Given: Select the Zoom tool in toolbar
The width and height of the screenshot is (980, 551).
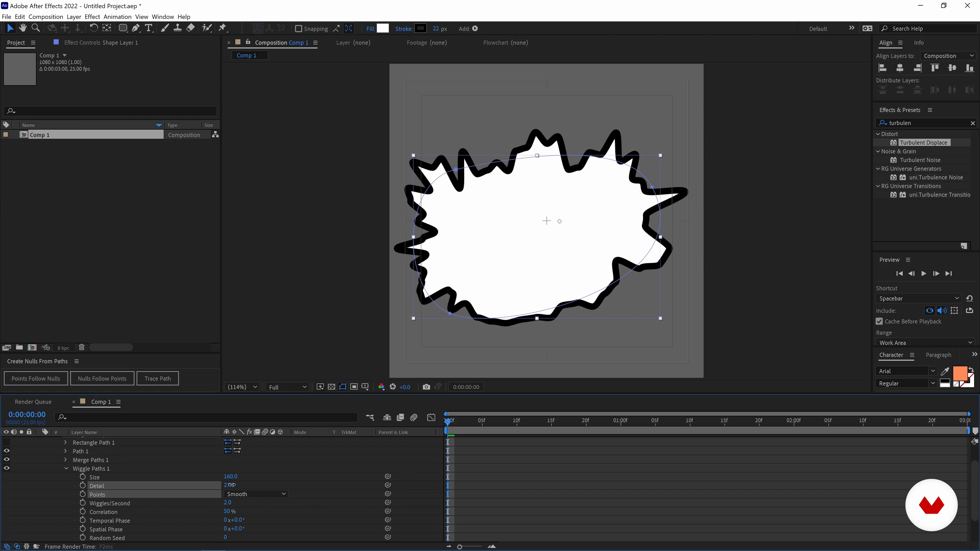Looking at the screenshot, I should (36, 28).
